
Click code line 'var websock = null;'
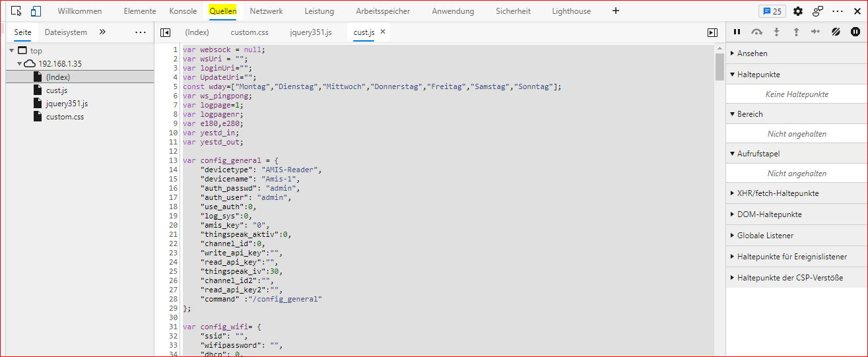[x=224, y=49]
